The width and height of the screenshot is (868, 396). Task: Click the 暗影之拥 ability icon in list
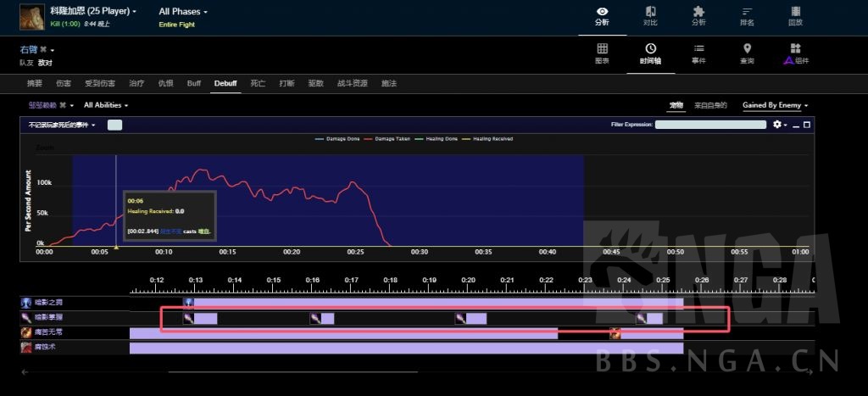[26, 303]
